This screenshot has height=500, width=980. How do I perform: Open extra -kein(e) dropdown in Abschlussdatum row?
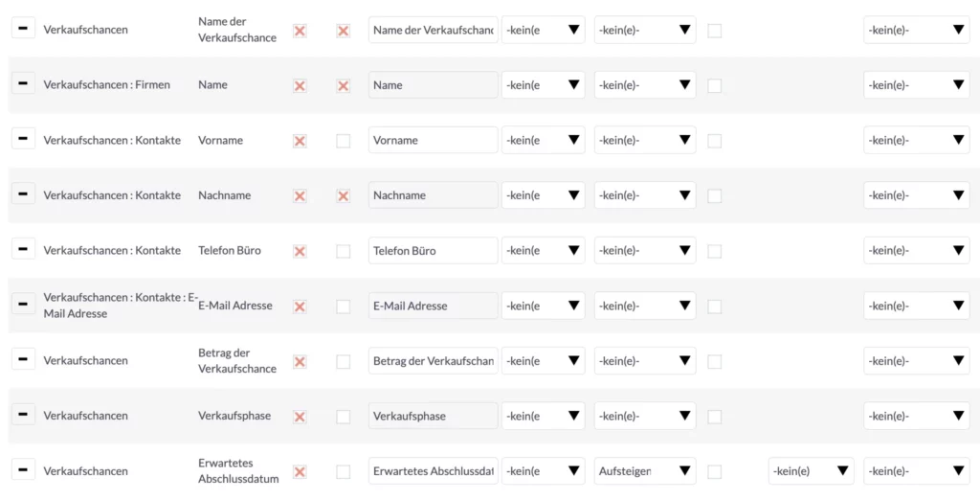(x=811, y=470)
